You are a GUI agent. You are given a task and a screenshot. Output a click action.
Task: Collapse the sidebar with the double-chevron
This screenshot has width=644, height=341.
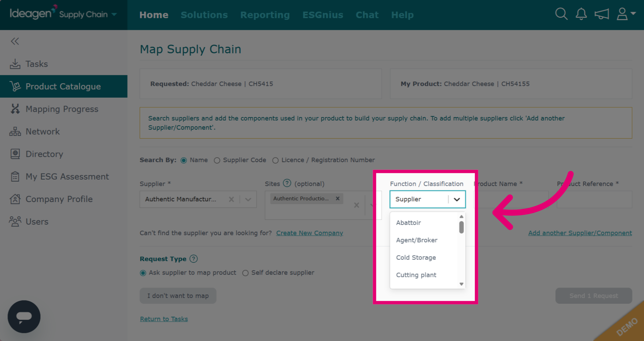[15, 41]
